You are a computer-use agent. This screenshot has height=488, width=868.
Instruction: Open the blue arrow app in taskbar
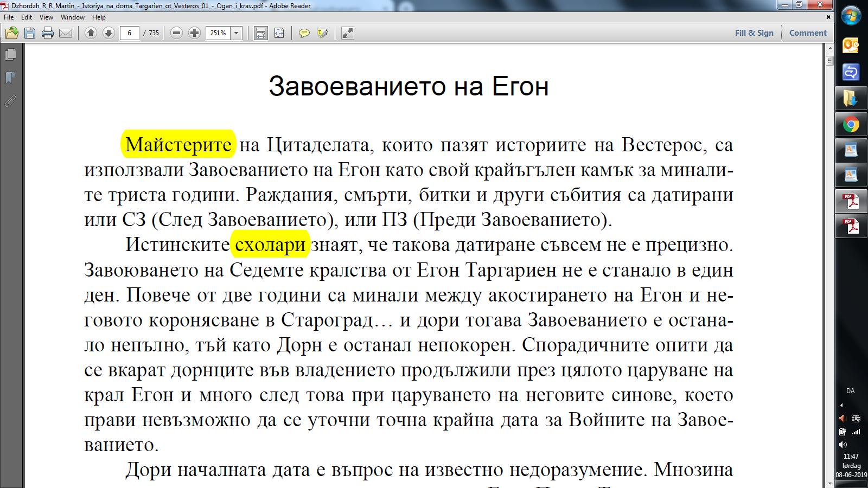coord(851,72)
